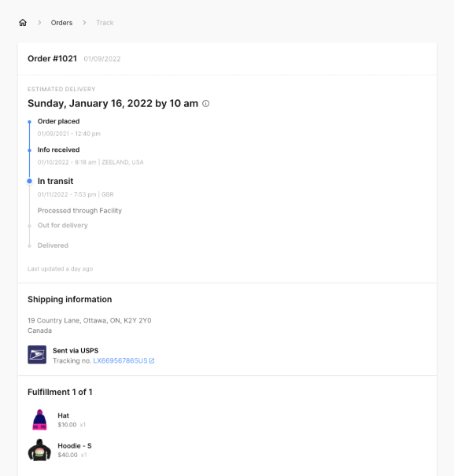This screenshot has width=454, height=476.
Task: Click the external link icon beside tracking number
Action: (152, 360)
